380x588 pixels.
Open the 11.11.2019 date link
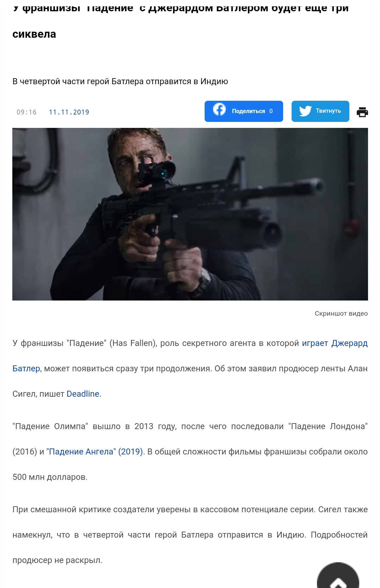[69, 112]
